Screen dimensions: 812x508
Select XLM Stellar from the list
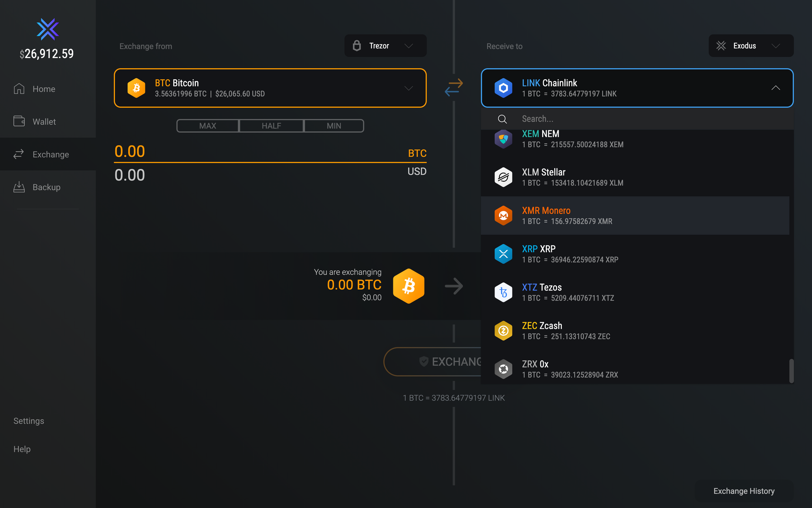635,177
